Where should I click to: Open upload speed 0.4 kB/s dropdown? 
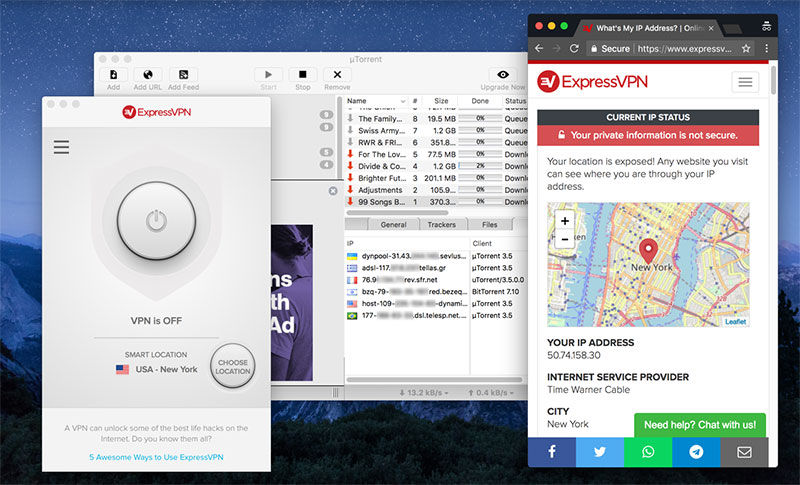tap(491, 393)
